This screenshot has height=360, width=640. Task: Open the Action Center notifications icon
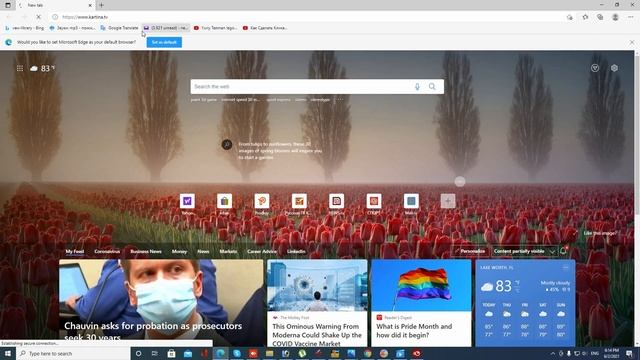pyautogui.click(x=629, y=353)
